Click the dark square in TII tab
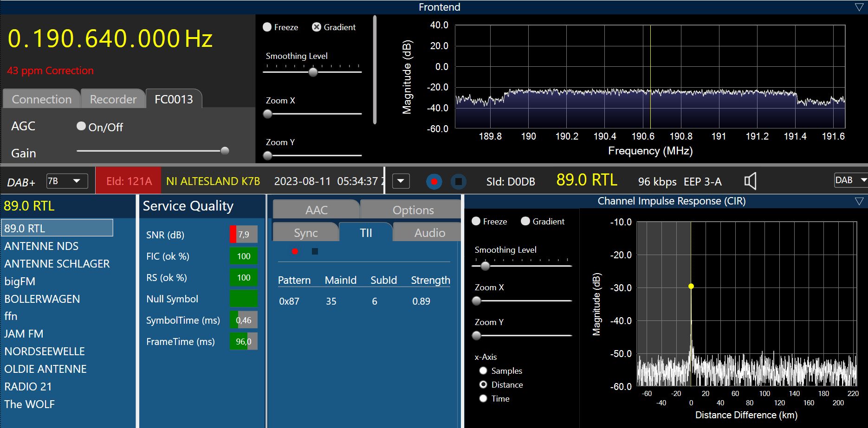The width and height of the screenshot is (868, 428). click(x=315, y=251)
